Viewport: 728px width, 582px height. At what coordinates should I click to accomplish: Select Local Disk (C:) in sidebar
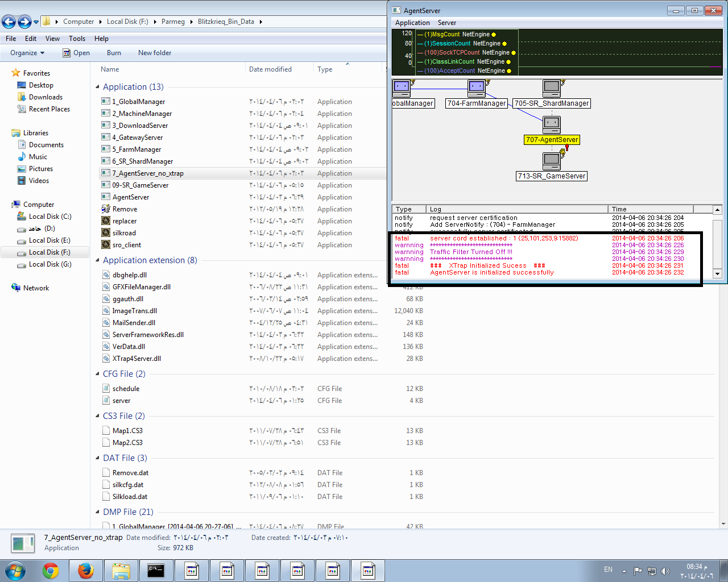tap(50, 217)
